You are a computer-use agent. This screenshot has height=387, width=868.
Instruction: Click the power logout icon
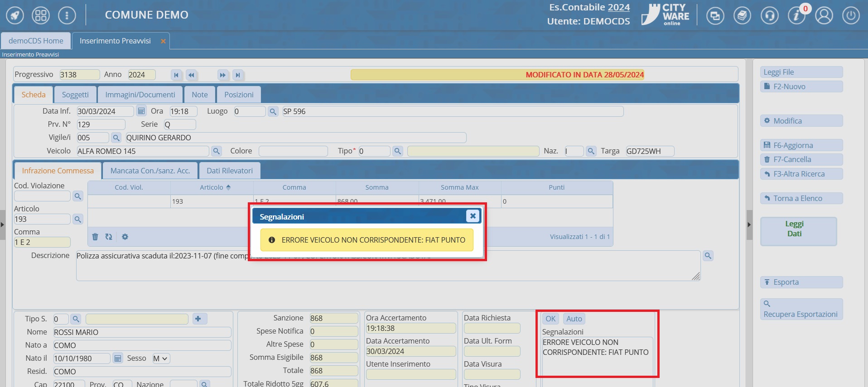click(x=851, y=15)
